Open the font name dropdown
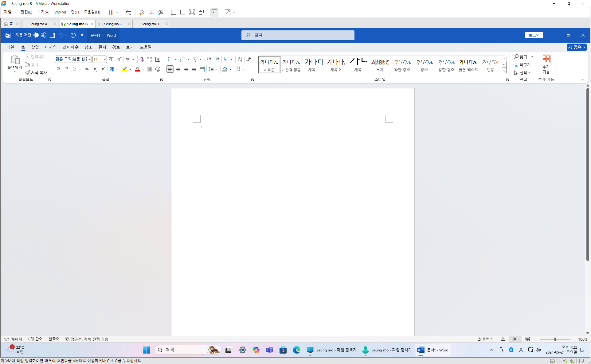This screenshot has width=591, height=364. pos(90,59)
